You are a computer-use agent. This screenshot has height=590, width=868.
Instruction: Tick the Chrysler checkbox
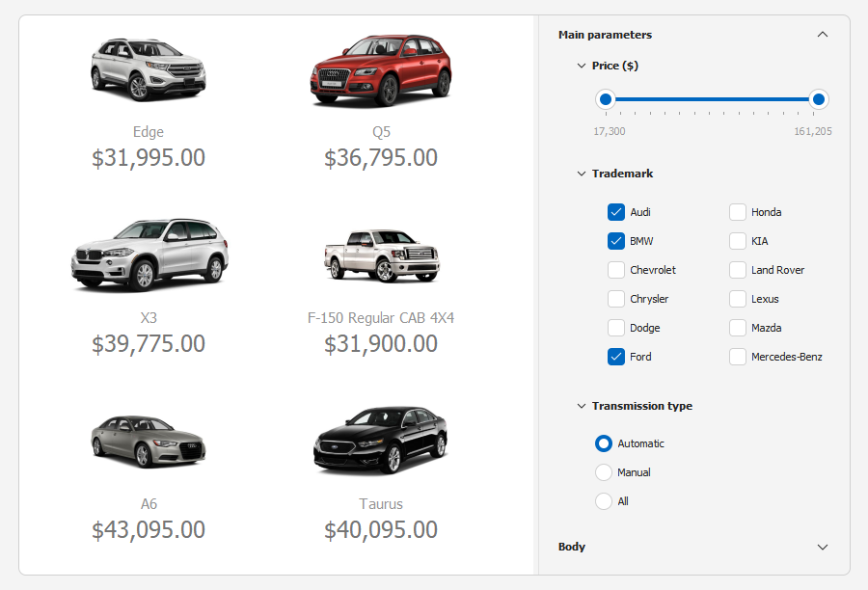click(x=615, y=299)
